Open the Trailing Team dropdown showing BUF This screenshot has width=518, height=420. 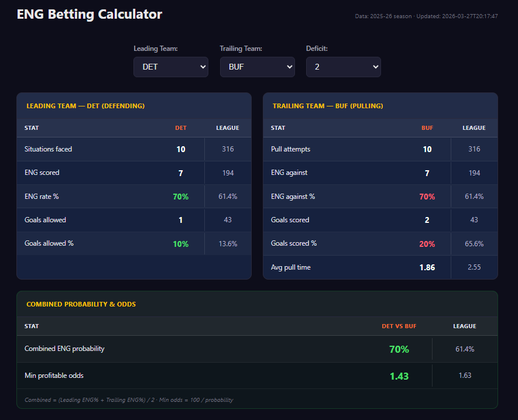pos(258,67)
